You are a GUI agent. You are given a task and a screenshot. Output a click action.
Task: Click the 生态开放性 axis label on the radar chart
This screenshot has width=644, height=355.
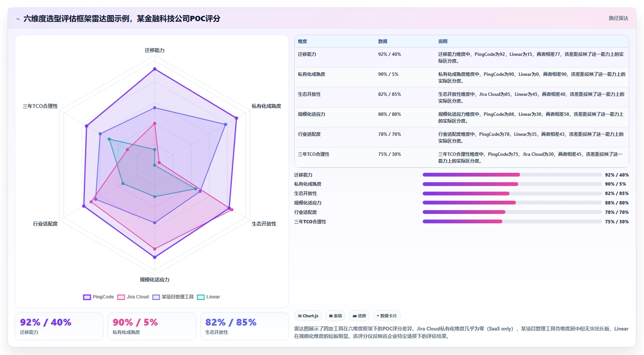pos(264,224)
